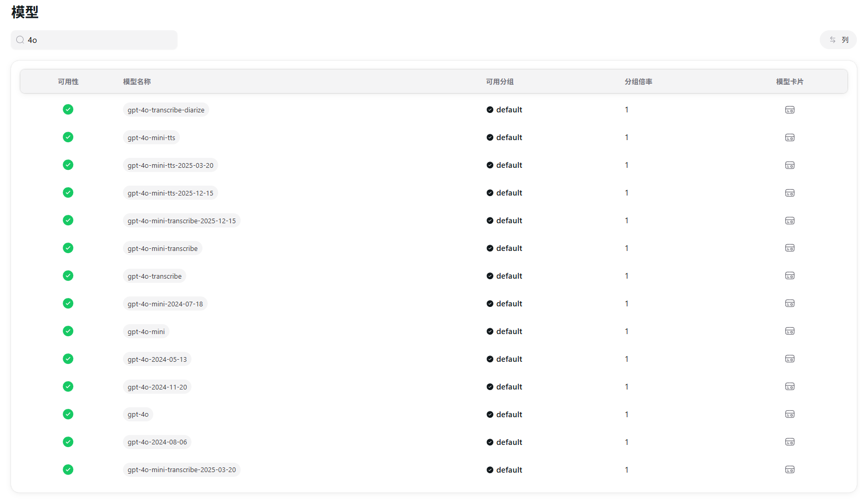Select the gpt-4o-transcribe model name tag
The image size is (860, 504).
click(x=154, y=276)
